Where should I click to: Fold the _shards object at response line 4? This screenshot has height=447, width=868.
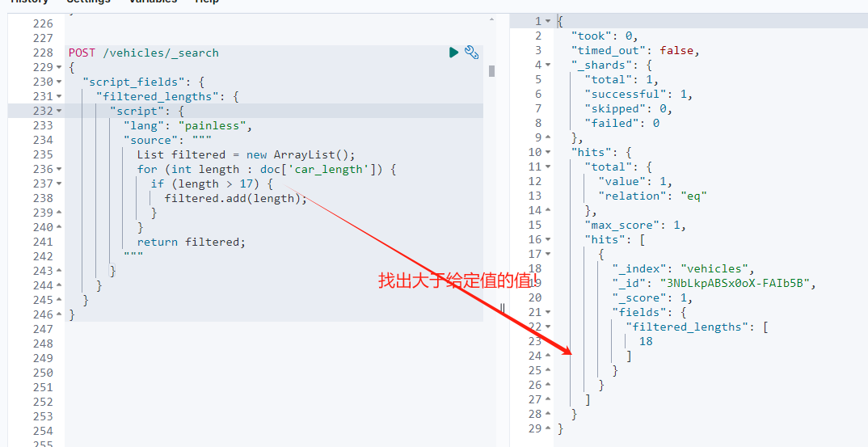548,65
